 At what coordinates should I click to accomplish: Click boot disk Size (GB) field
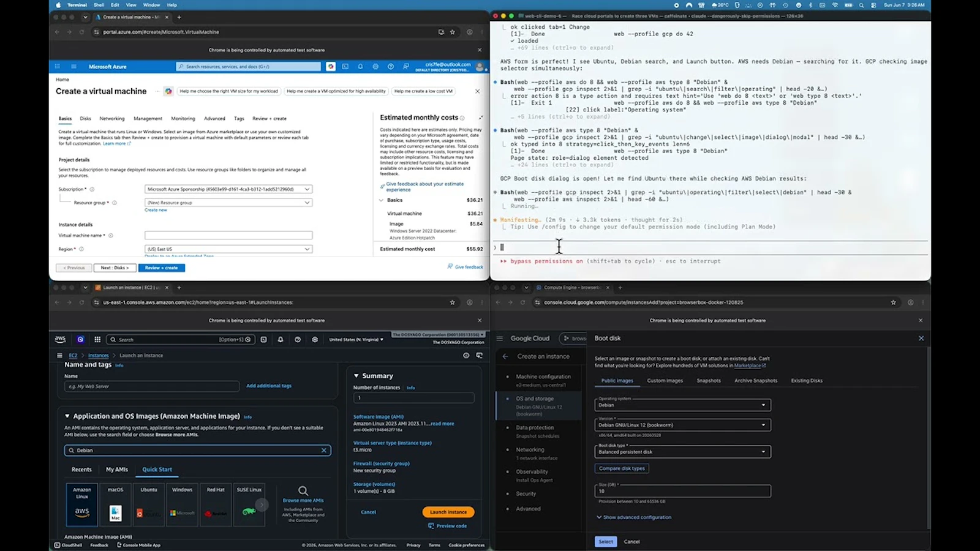click(682, 490)
